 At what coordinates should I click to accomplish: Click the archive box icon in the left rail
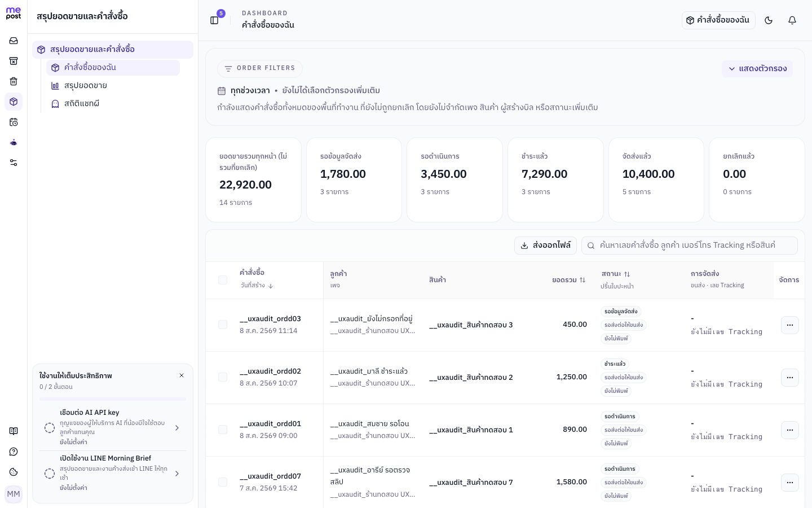14,61
